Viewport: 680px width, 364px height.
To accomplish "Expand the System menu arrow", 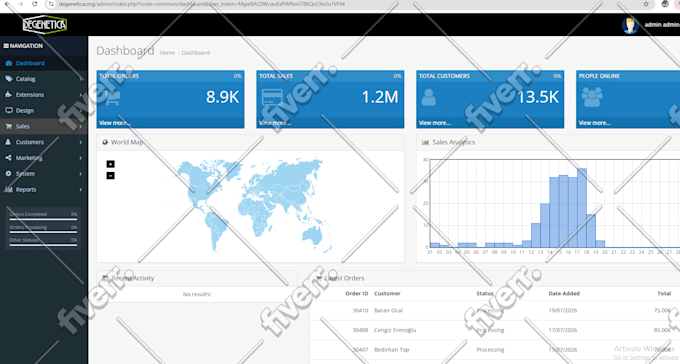I will 81,174.
